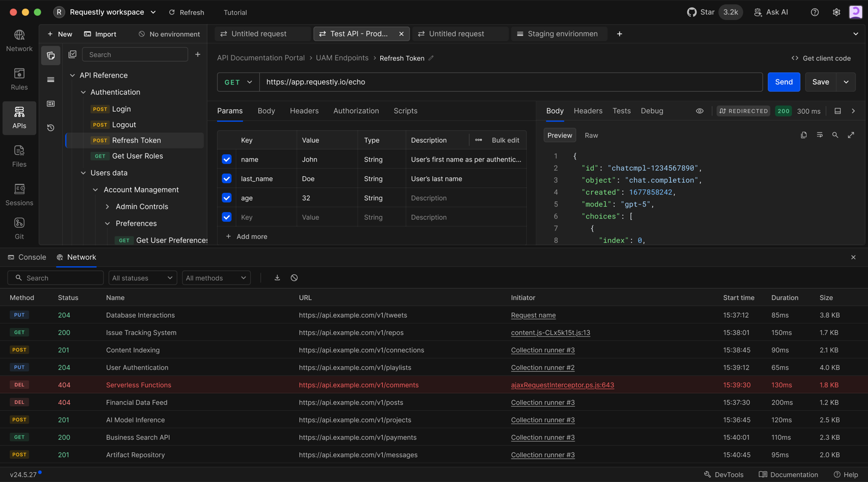
Task: Open the Files section in sidebar
Action: pyautogui.click(x=20, y=156)
